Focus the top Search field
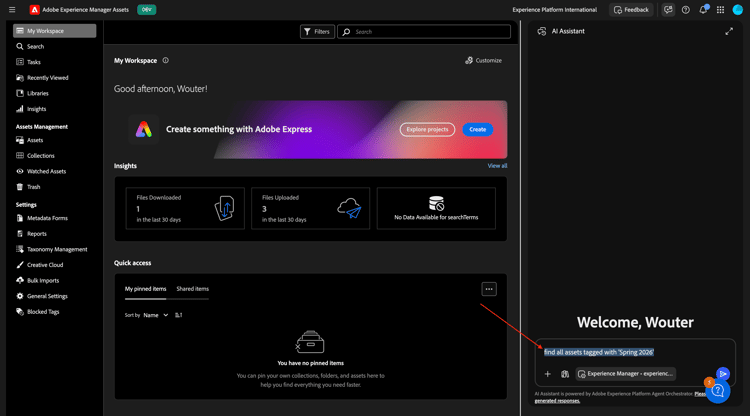The image size is (750, 416). click(424, 32)
